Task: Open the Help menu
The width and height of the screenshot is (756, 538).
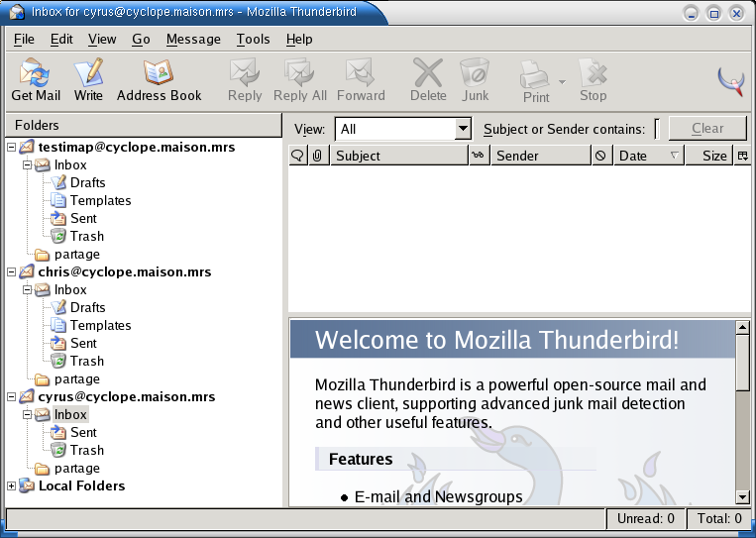Action: coord(299,39)
